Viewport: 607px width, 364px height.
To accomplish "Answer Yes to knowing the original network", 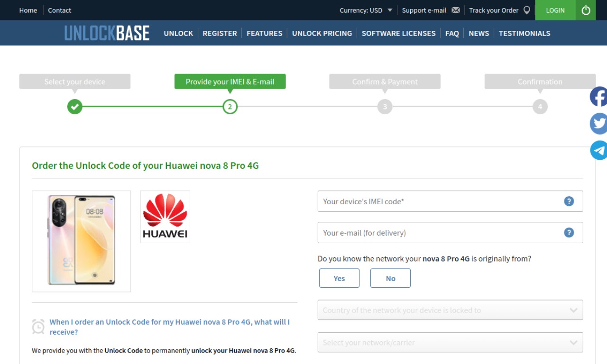I will click(x=339, y=278).
